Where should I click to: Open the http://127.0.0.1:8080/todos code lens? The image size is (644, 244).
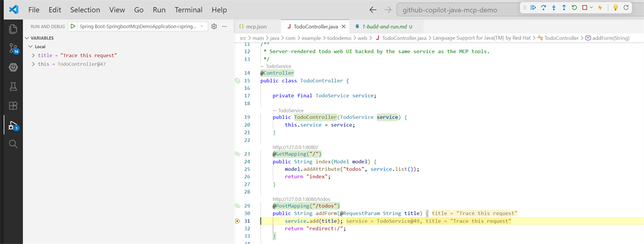point(302,199)
